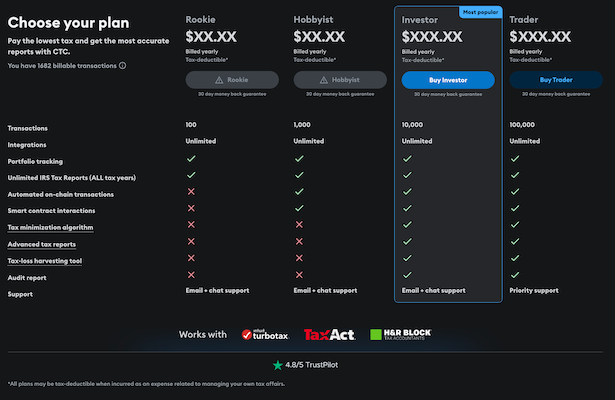
Task: Click the TurboTax logo
Action: [x=266, y=335]
